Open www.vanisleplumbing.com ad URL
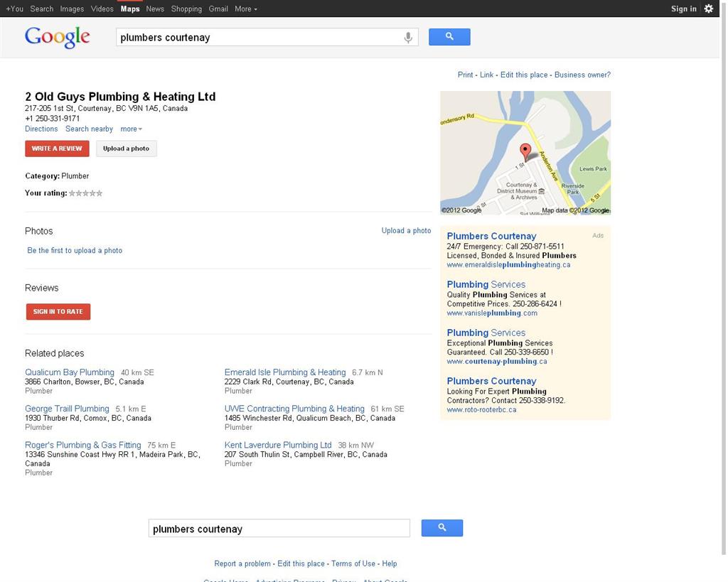 [x=492, y=313]
